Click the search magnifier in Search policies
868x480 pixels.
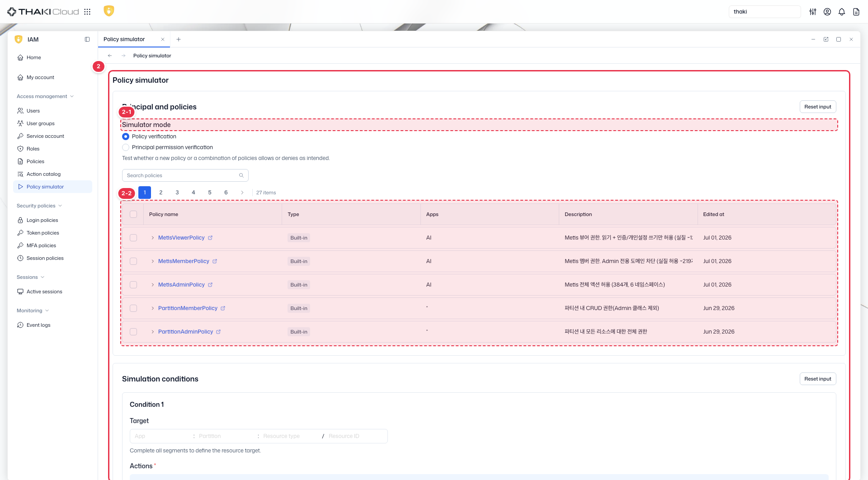pyautogui.click(x=241, y=175)
